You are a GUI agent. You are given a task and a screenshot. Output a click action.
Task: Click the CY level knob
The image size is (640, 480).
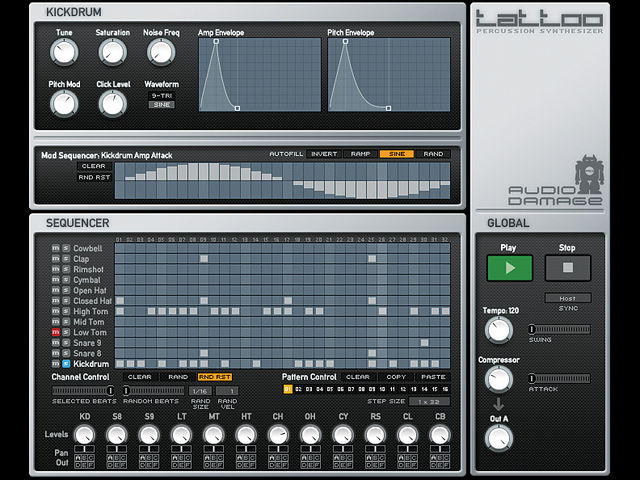pyautogui.click(x=343, y=435)
